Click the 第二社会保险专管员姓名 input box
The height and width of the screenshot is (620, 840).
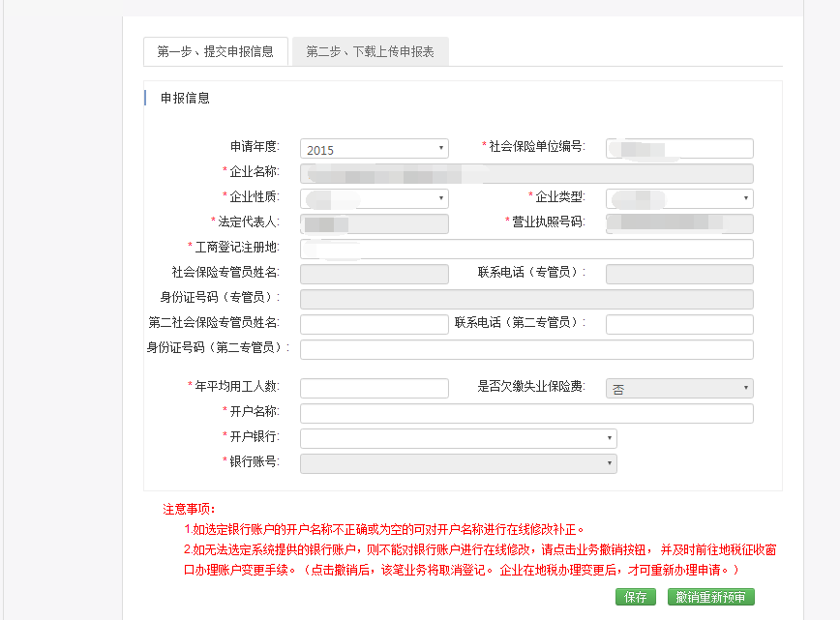point(375,324)
